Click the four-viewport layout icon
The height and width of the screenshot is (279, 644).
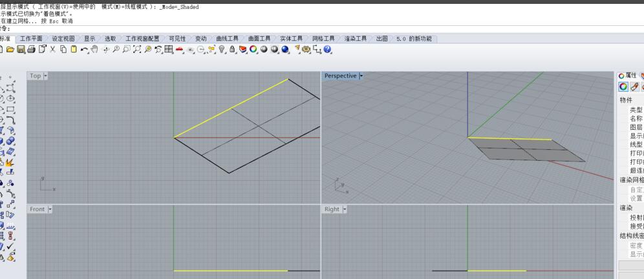point(169,50)
